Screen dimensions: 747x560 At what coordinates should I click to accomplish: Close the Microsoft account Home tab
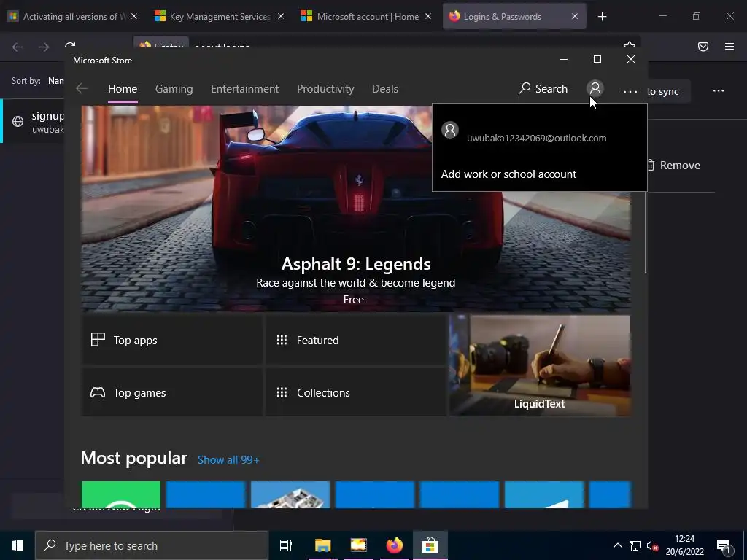click(427, 17)
